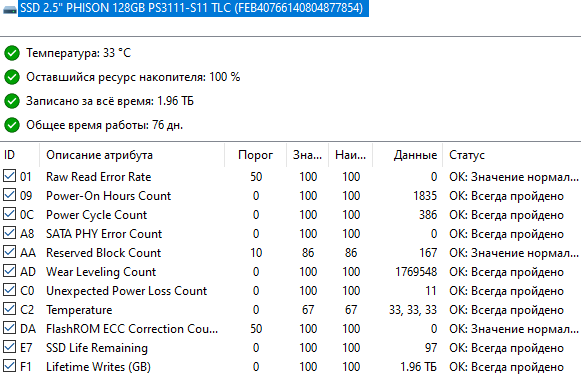Click data value 11 for Unexpected Power Loss
This screenshot has width=581, height=378.
[431, 291]
